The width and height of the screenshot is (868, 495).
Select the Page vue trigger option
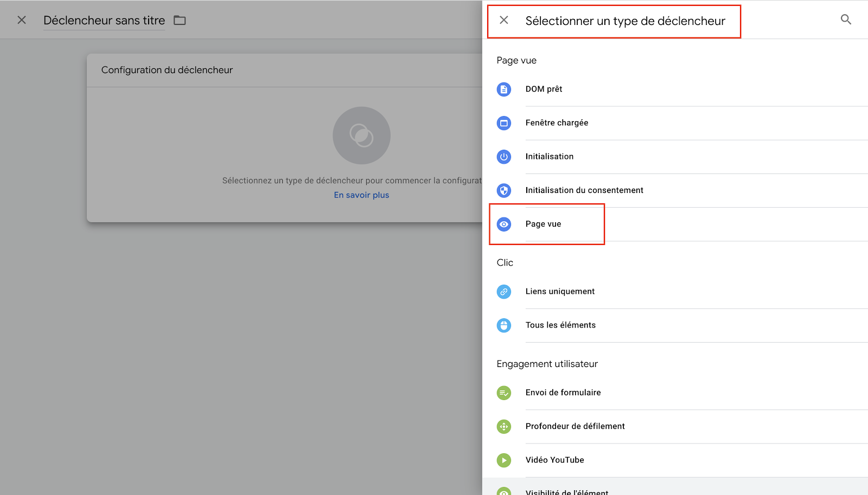(675, 224)
